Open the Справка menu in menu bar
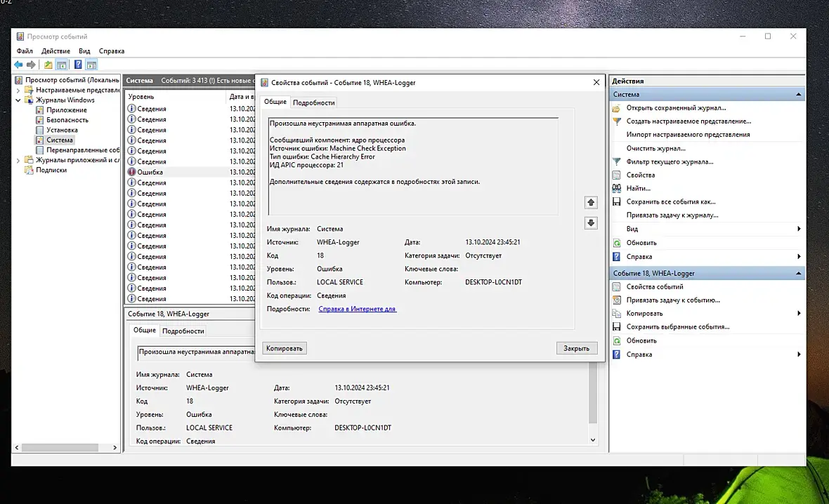 point(112,51)
